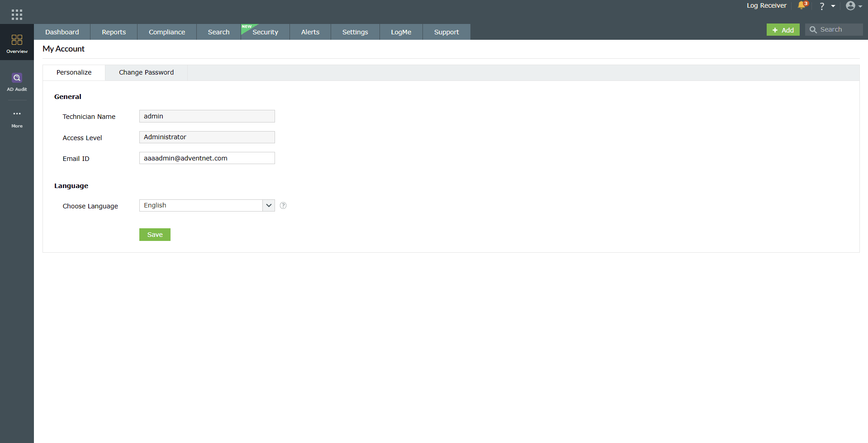The image size is (868, 443).
Task: Open AD Audit from the sidebar
Action: [17, 82]
